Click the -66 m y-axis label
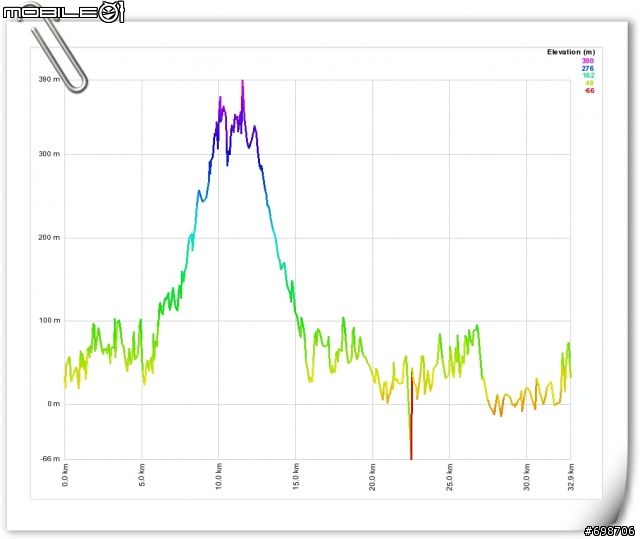 point(50,459)
